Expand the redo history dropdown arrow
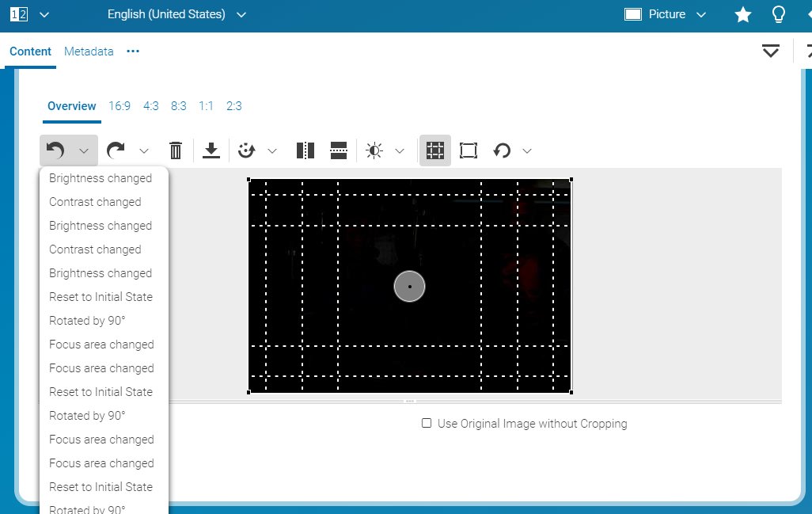The image size is (812, 514). click(144, 150)
